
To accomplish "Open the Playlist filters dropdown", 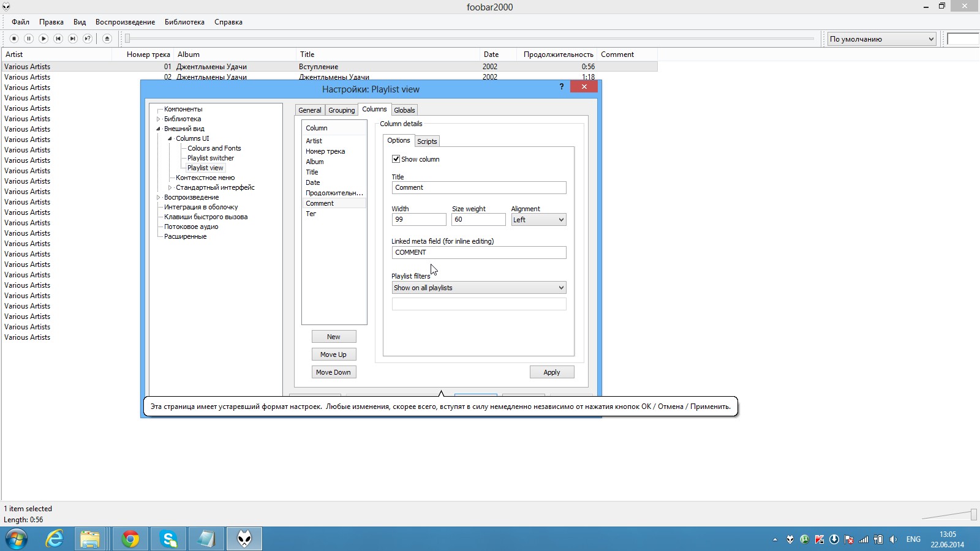I will pos(478,288).
